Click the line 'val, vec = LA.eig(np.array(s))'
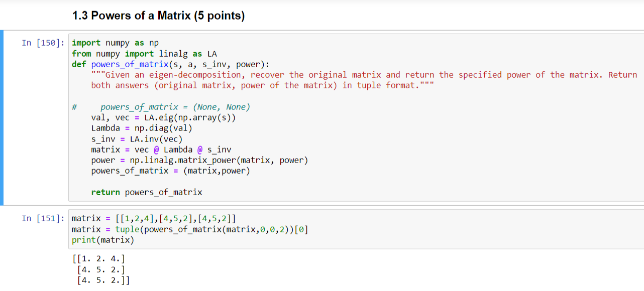 tap(163, 117)
